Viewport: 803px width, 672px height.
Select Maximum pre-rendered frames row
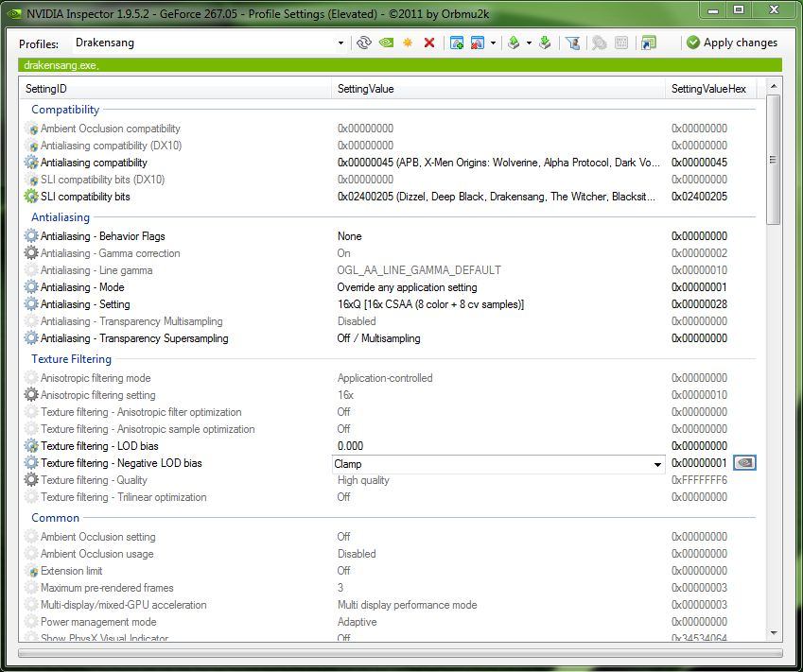[x=390, y=588]
